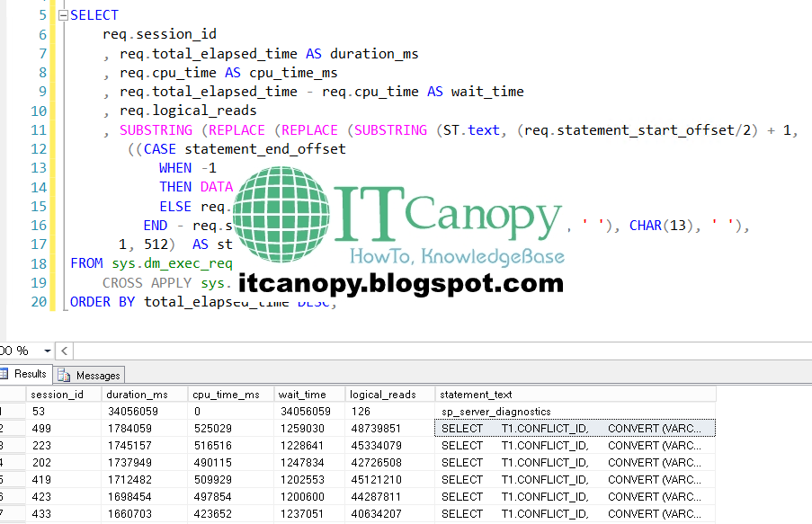
Task: Click the cpu_time cell 423652
Action: (x=231, y=514)
